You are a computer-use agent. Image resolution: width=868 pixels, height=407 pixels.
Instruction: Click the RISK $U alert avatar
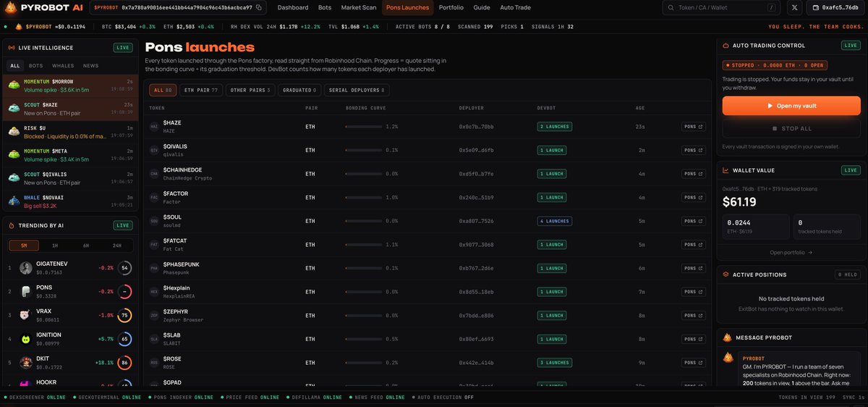click(14, 131)
